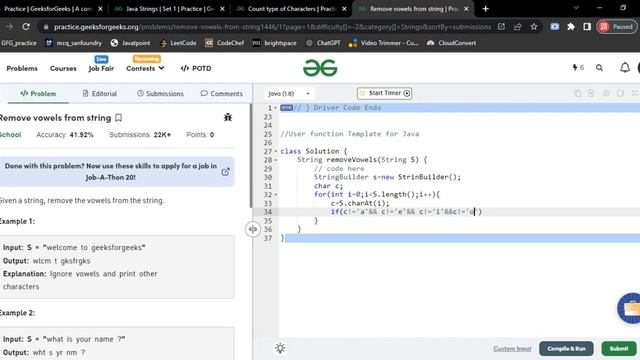The image size is (640, 360).
Task: Open the floating chat widget
Action: 629,309
